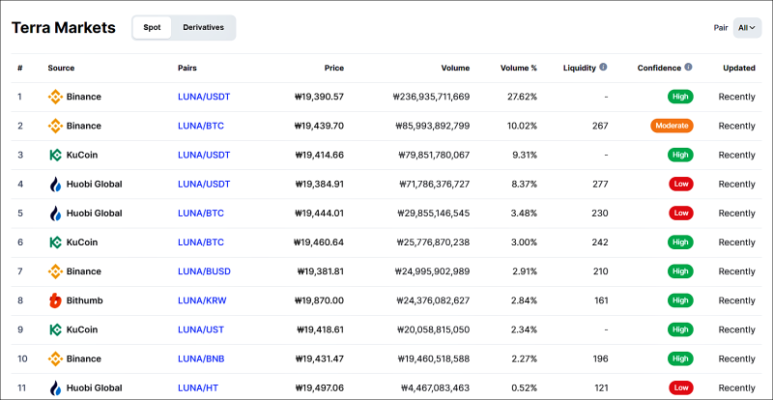
Task: Sort by the Liquidity column header
Action: (579, 68)
